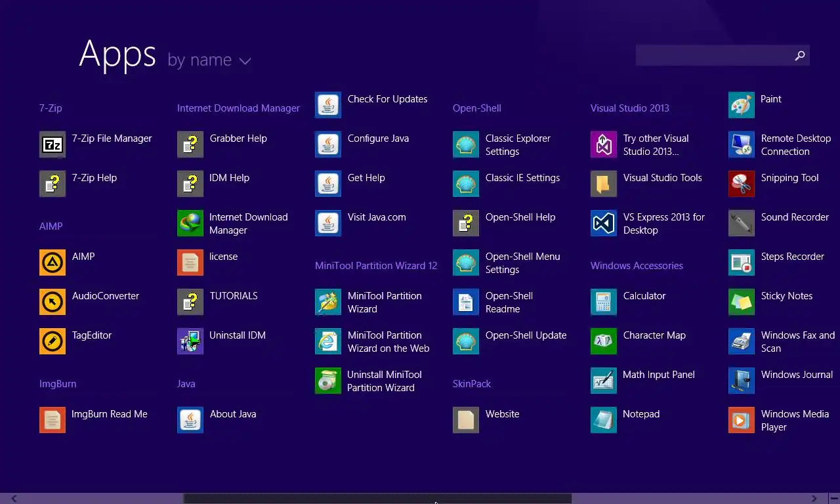Launch VS Express 2013 for Desktop icon
840x504 pixels.
(x=604, y=223)
